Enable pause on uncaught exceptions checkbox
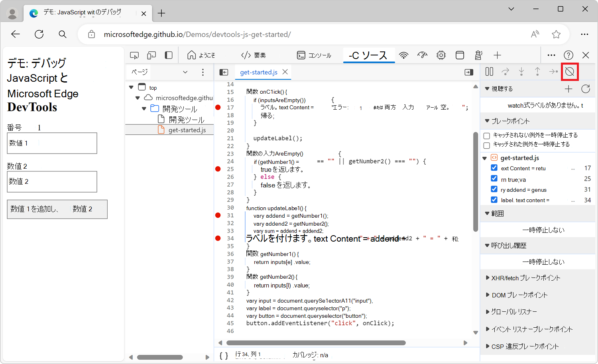 [x=487, y=136]
